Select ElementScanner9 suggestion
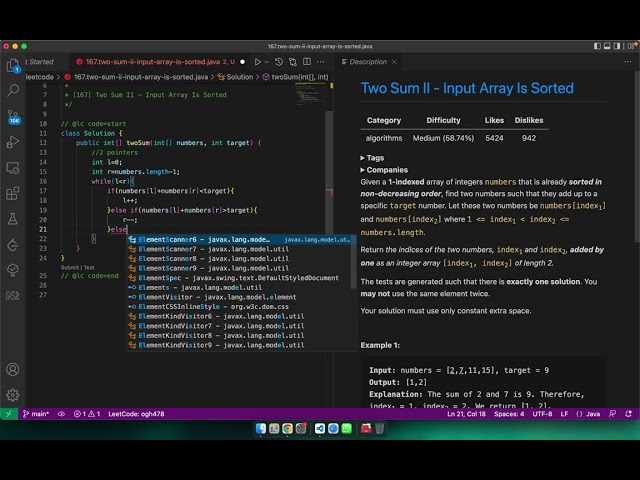 pyautogui.click(x=240, y=268)
